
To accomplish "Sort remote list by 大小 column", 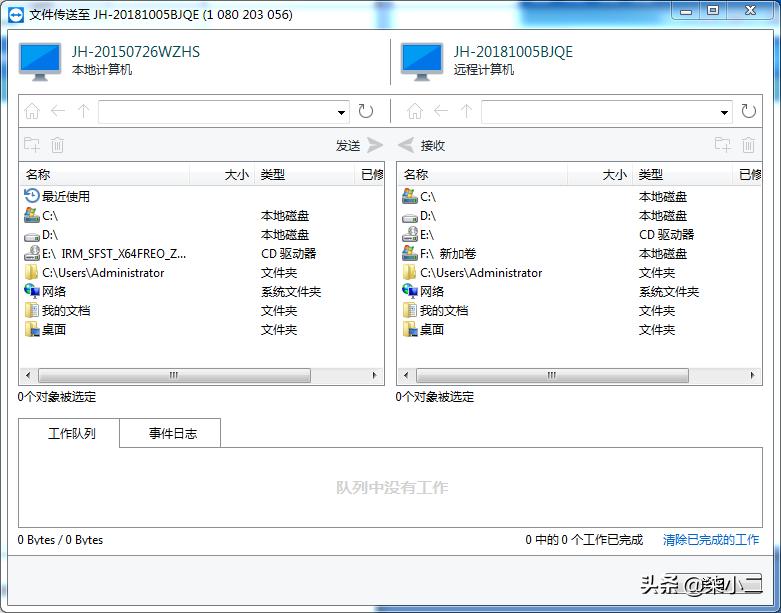I will point(600,174).
